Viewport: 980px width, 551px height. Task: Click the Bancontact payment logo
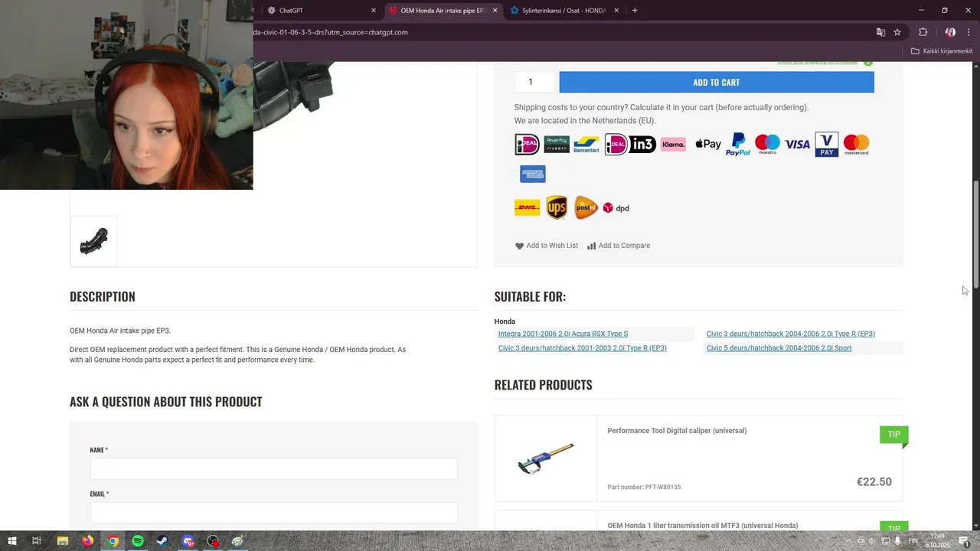[586, 144]
